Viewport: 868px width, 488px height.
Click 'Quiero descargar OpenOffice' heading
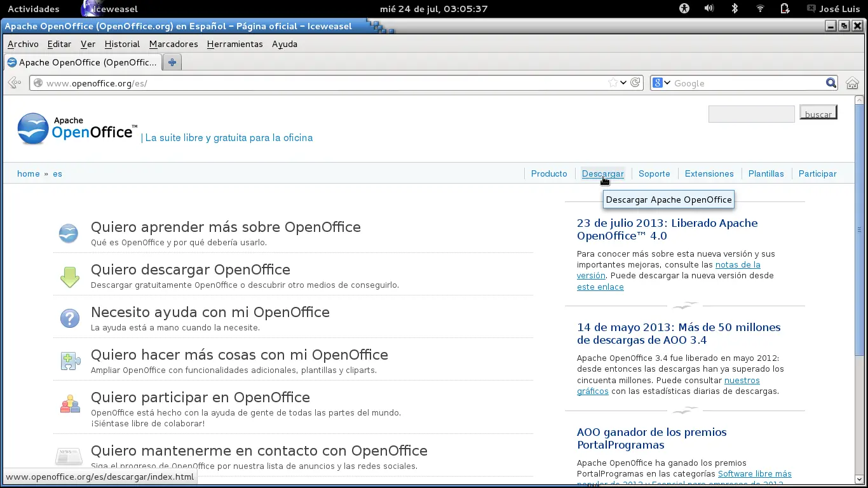191,269
